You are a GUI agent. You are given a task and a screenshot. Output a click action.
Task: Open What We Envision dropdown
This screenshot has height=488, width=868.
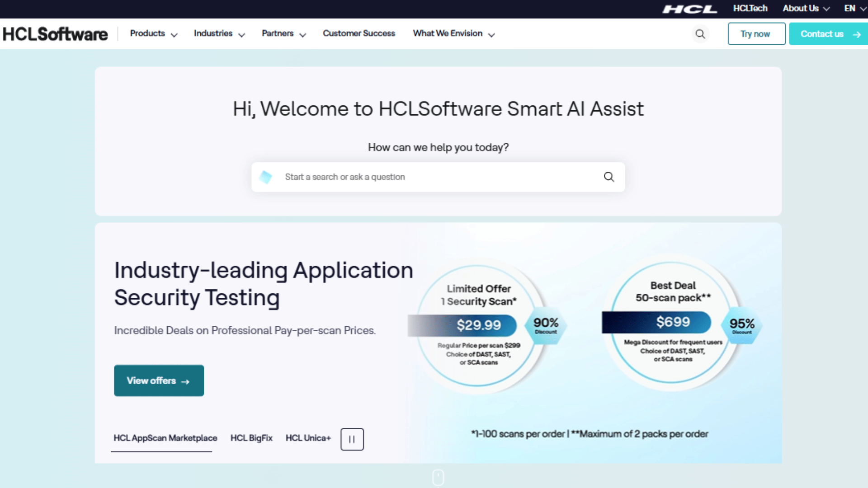pyautogui.click(x=454, y=34)
